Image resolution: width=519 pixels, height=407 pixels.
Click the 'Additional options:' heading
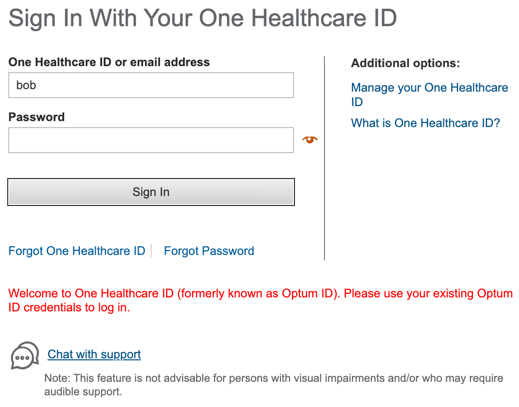tap(405, 63)
